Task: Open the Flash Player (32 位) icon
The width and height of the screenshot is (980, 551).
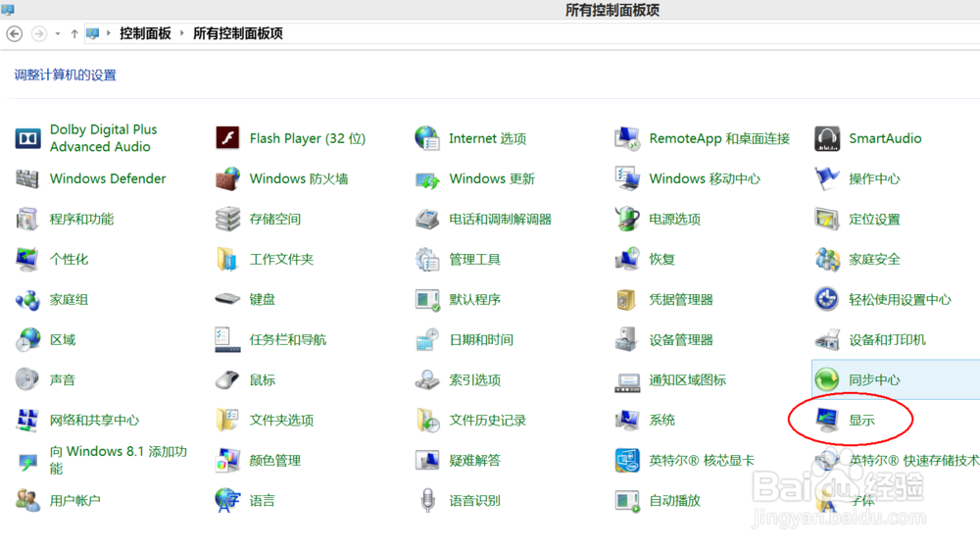Action: click(x=227, y=138)
